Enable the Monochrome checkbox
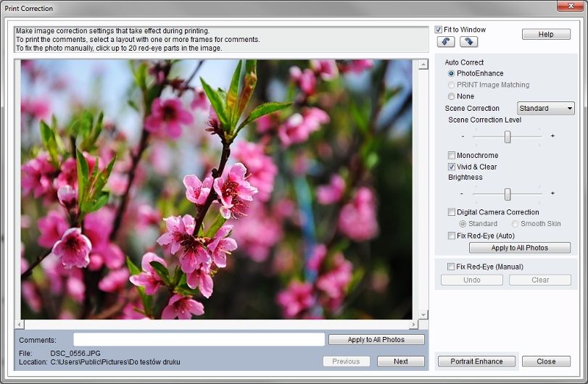Screen dimensions: 588x384 (452, 155)
